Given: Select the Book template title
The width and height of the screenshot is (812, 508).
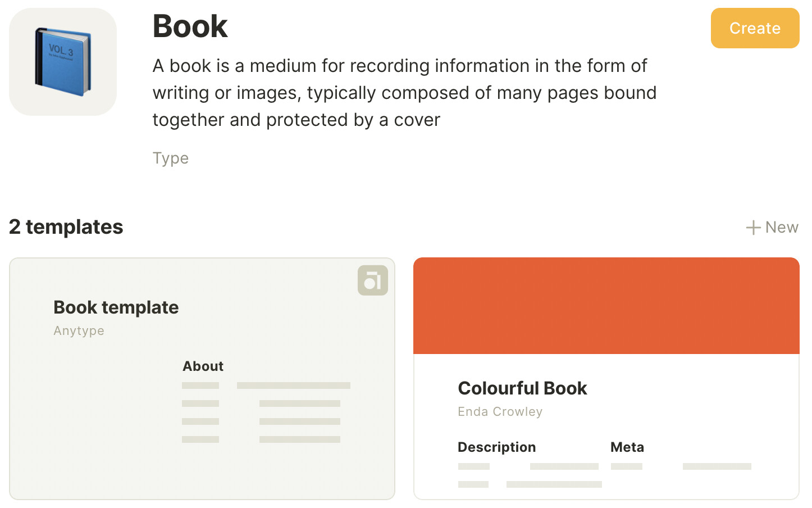Looking at the screenshot, I should [x=116, y=307].
